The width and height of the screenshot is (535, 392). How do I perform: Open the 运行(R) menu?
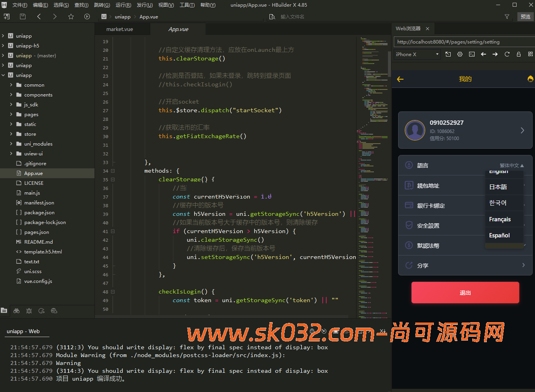(123, 5)
